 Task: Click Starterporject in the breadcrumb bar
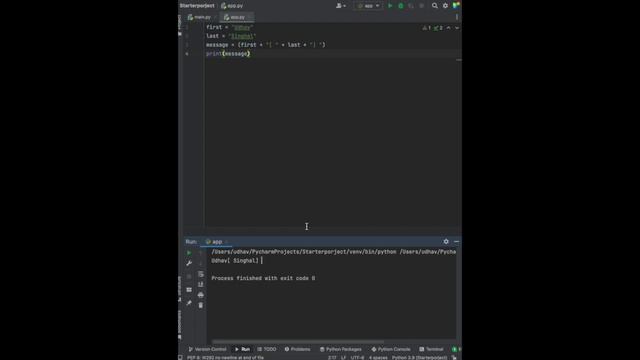click(x=197, y=6)
